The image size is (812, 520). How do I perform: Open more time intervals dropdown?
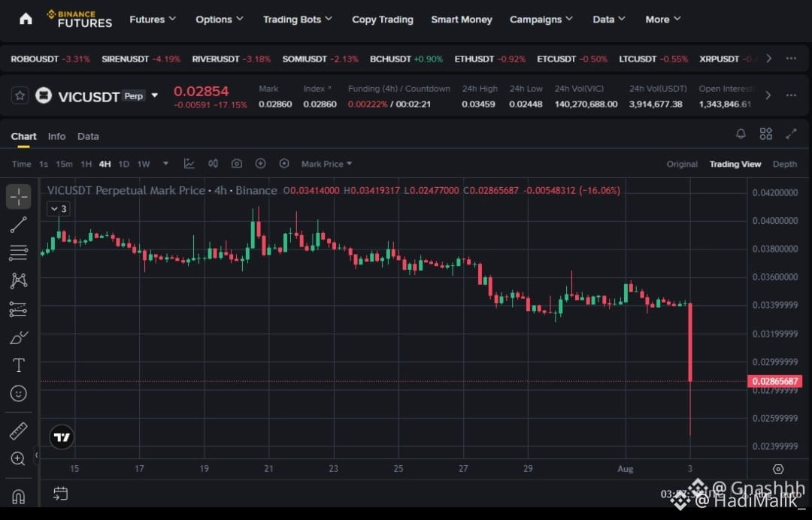[165, 164]
